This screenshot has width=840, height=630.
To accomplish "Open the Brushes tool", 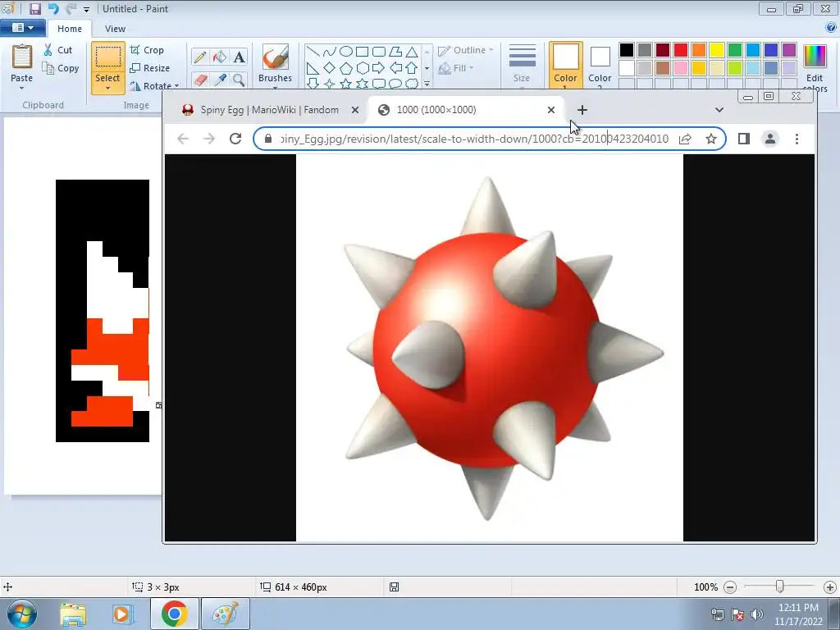I will pyautogui.click(x=276, y=64).
